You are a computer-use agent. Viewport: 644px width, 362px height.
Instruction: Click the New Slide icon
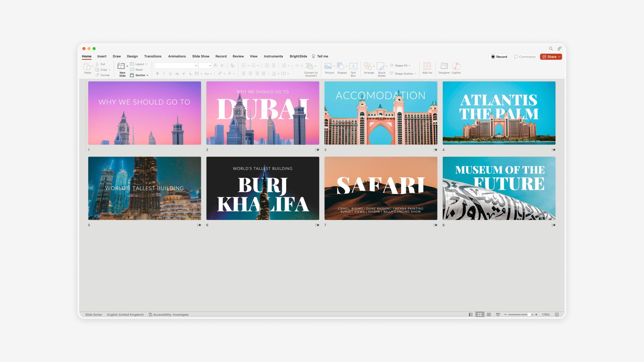click(121, 66)
